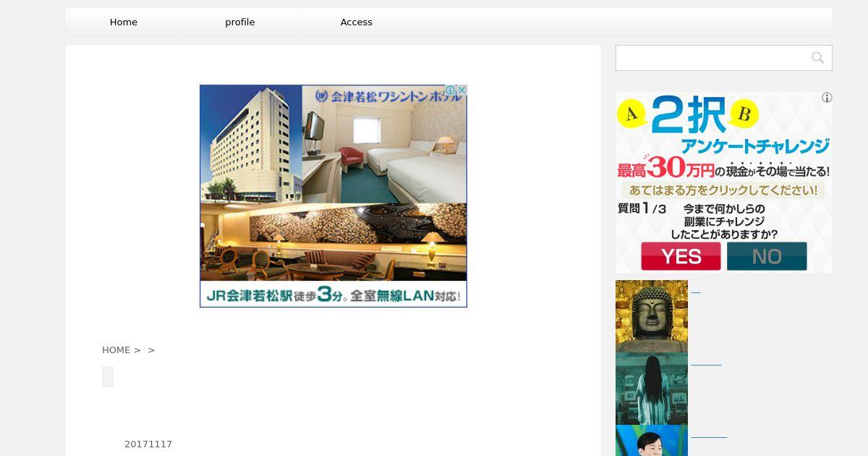Open the Home menu item
868x456 pixels.
click(x=124, y=22)
